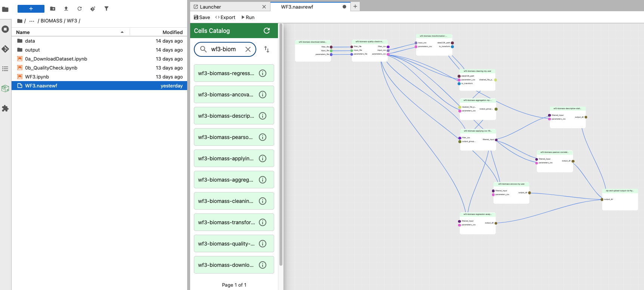The width and height of the screenshot is (644, 290).
Task: Clear the catalog search field
Action: point(248,49)
